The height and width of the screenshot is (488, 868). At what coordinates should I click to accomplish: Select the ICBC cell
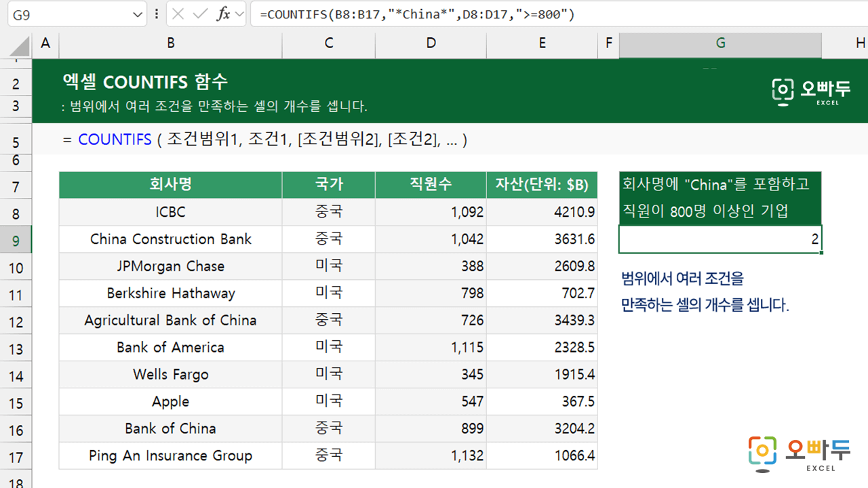coord(171,212)
